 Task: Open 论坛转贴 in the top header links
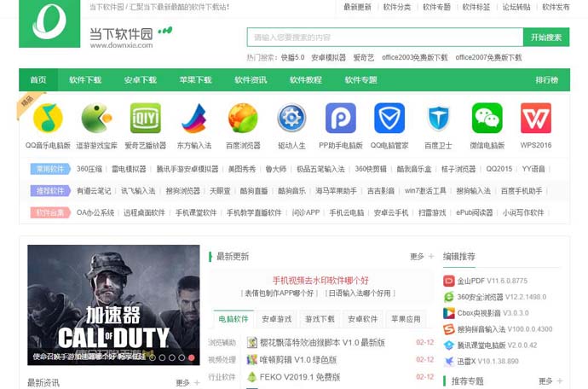[516, 7]
